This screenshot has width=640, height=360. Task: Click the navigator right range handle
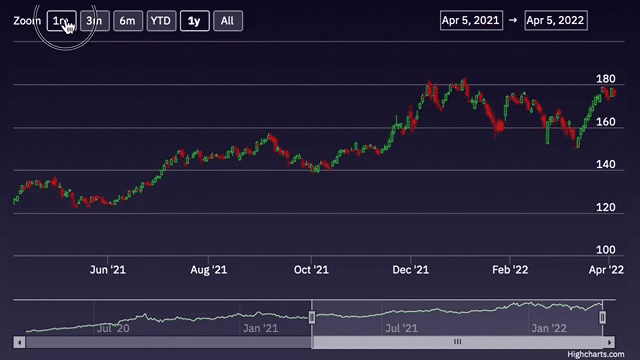pyautogui.click(x=602, y=317)
